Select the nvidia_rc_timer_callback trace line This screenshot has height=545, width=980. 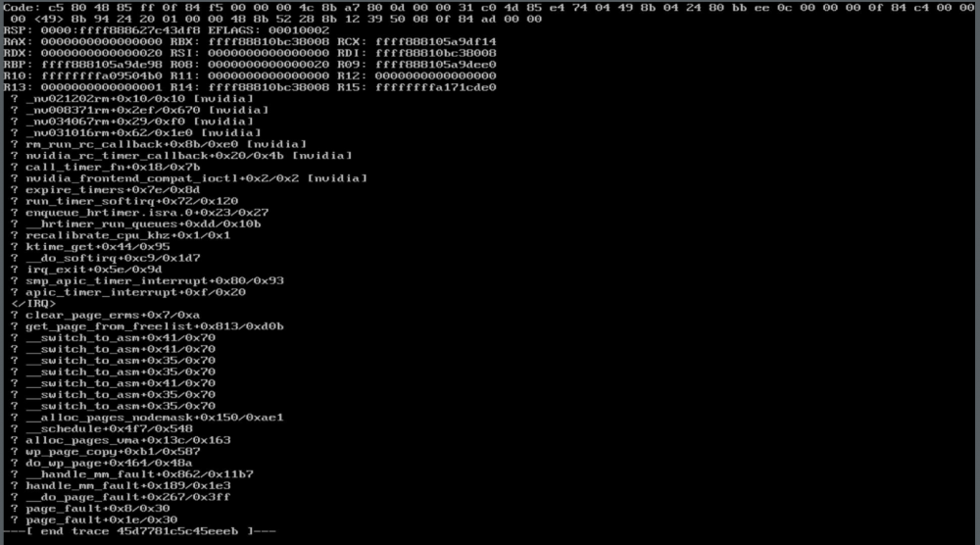click(x=181, y=156)
